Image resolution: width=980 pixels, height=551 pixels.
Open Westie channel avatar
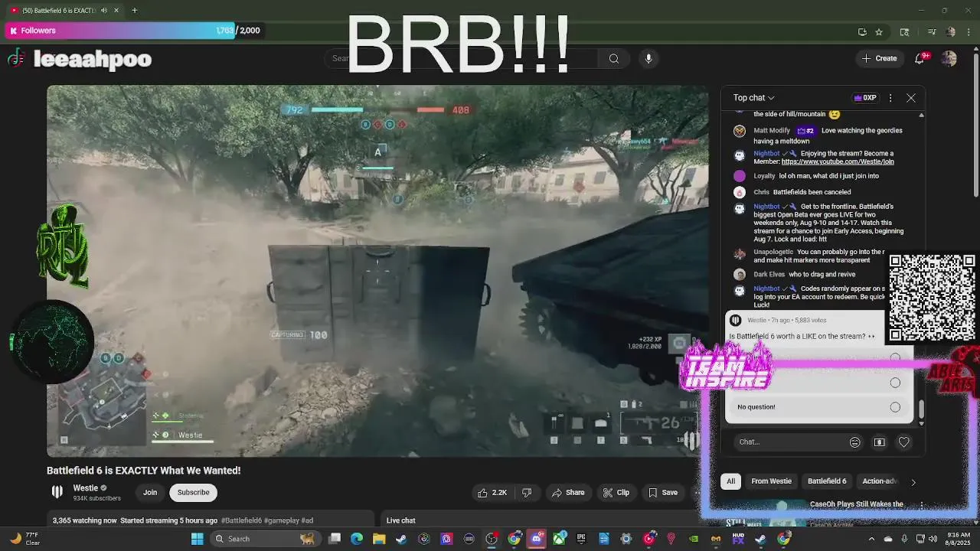click(x=57, y=492)
